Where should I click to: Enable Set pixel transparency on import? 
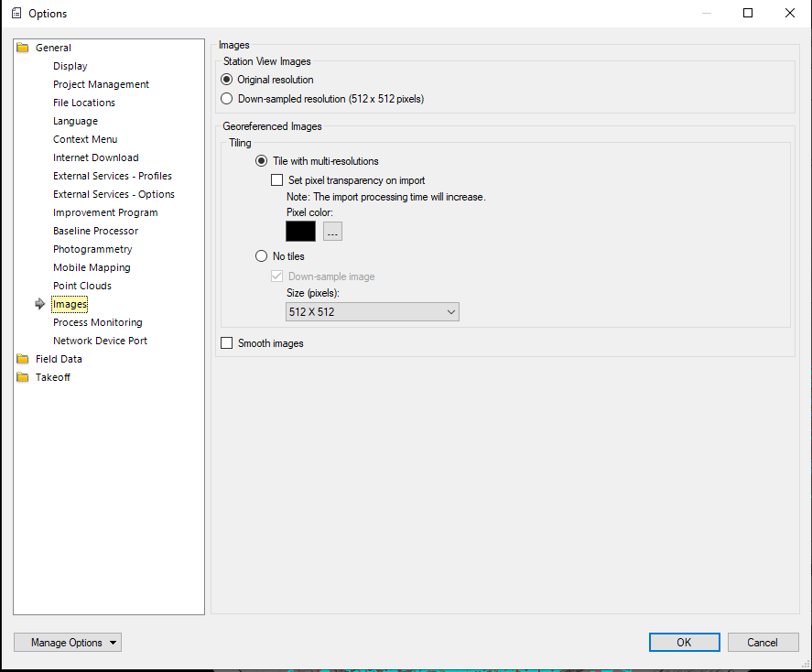(x=277, y=180)
